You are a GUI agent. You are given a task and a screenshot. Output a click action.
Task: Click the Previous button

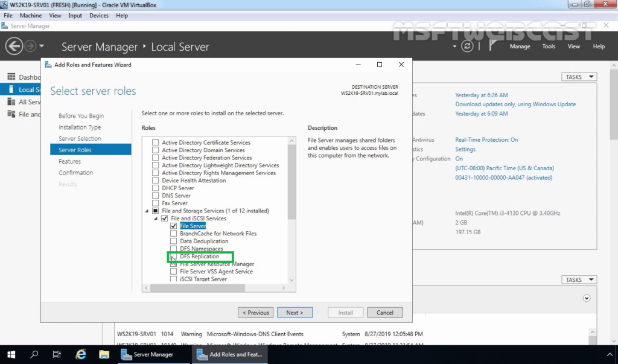click(x=255, y=312)
